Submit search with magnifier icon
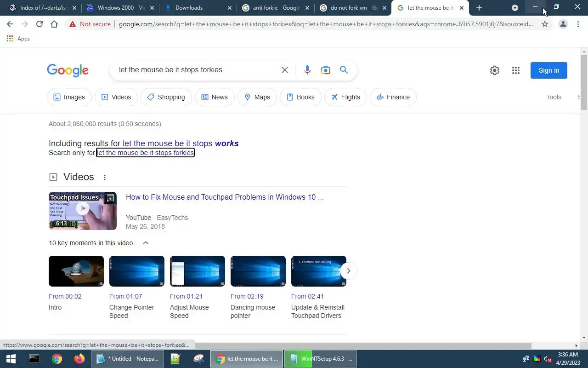 tap(344, 70)
